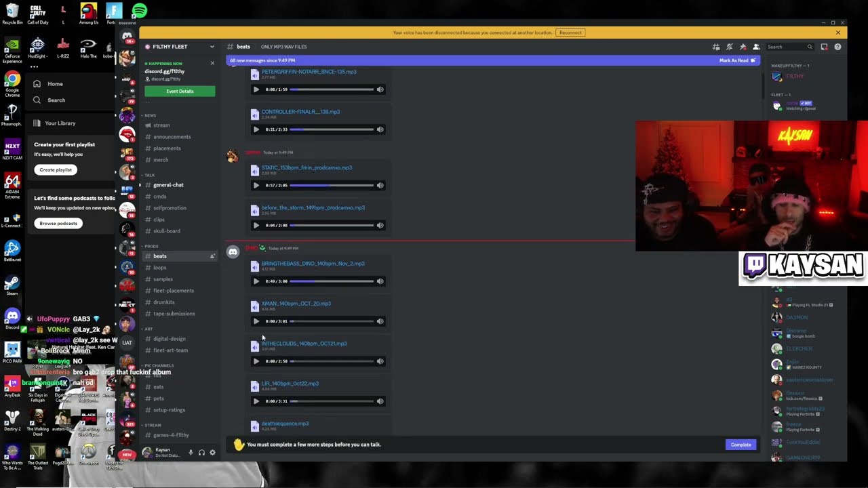Click Reconnect in the yellow banner

(570, 33)
